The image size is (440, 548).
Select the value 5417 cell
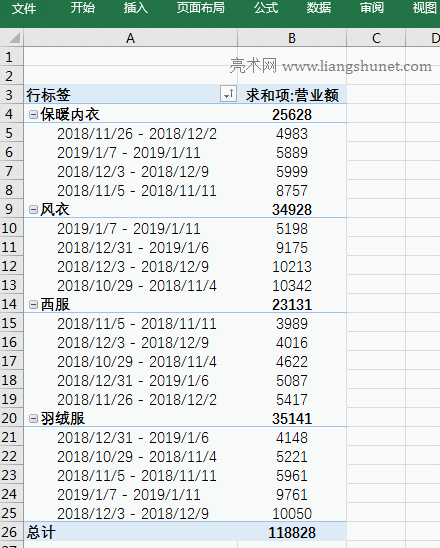(x=292, y=399)
